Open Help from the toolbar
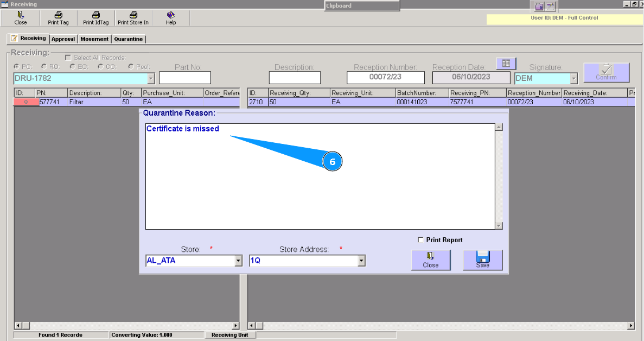Viewport: 644px width, 341px height. pyautogui.click(x=171, y=18)
